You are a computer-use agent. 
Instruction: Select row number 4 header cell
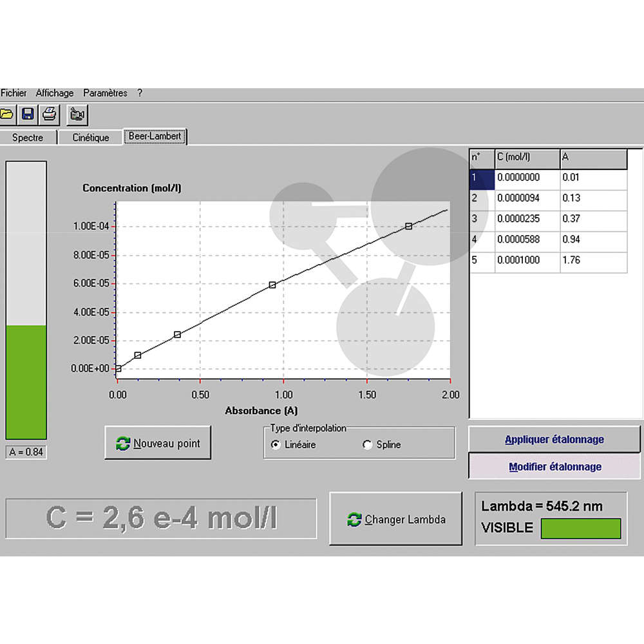(x=482, y=241)
